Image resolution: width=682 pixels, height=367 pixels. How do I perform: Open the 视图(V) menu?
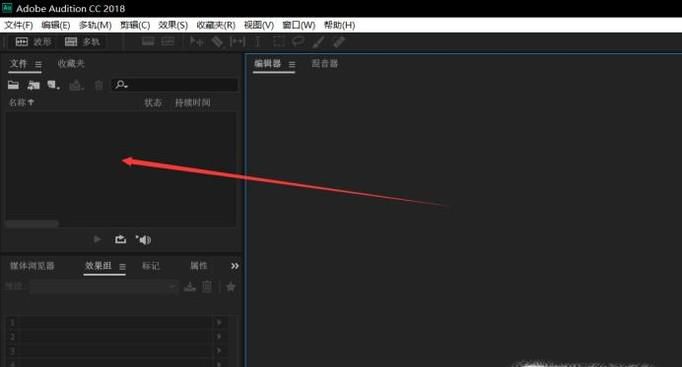(x=259, y=25)
